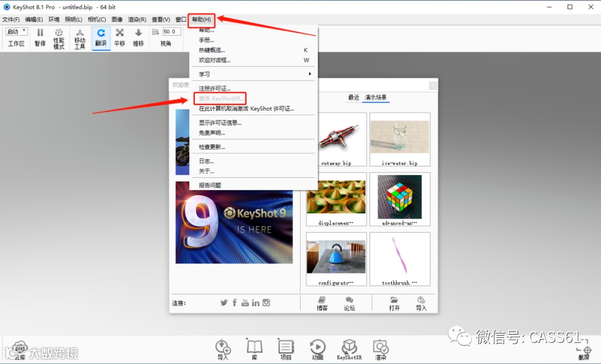Screen dimensions: 601x364
Task: Open the 环境 menu
Action: 53,19
